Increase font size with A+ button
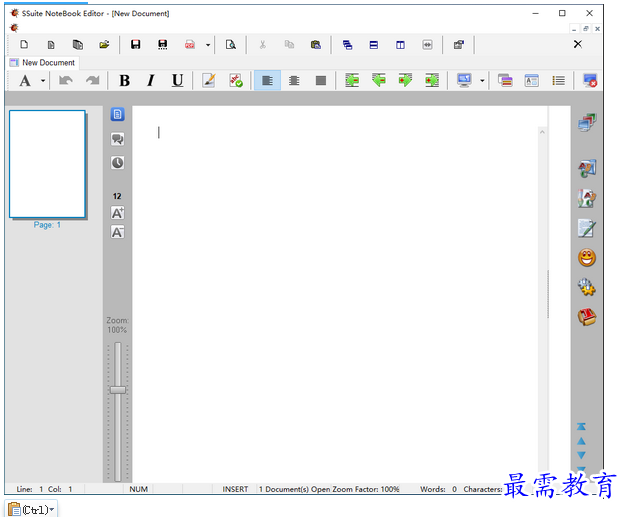Viewport: 625px width, 517px height. [x=117, y=213]
